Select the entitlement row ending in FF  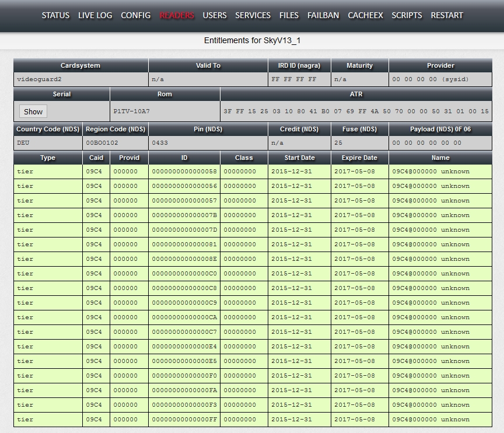(x=184, y=420)
